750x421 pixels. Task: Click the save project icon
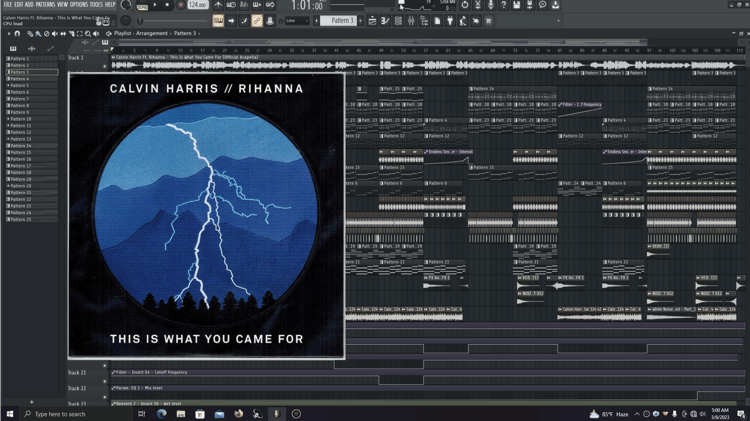tap(517, 5)
